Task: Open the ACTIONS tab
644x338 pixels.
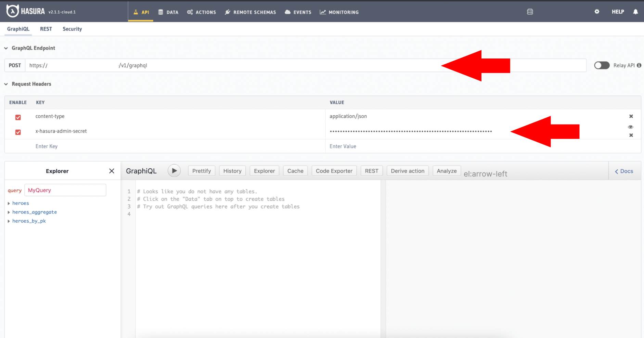Action: (x=202, y=12)
